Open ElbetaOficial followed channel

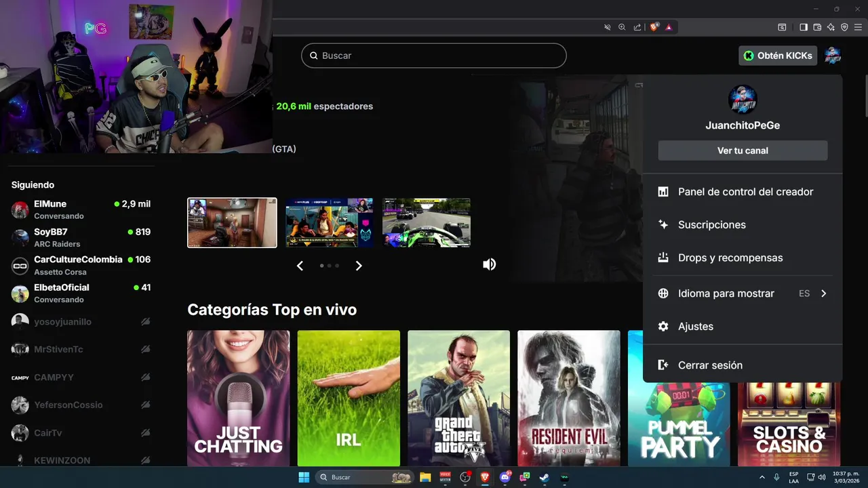click(x=81, y=293)
